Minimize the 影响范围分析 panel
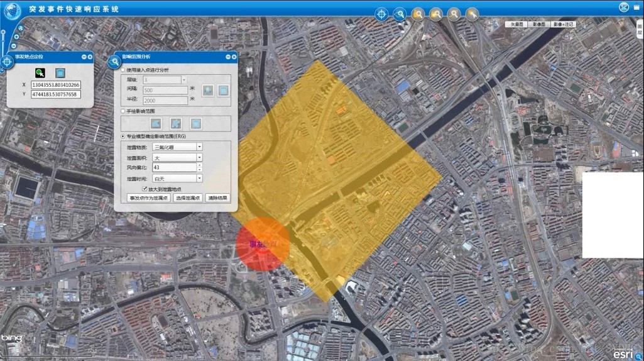This screenshot has height=361, width=644. [226, 57]
